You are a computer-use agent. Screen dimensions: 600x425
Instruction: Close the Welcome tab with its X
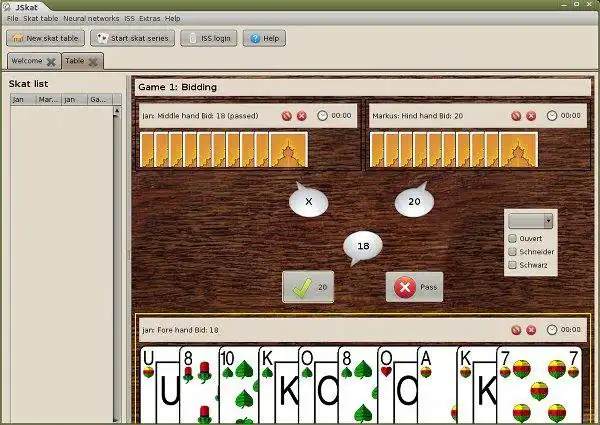point(51,62)
